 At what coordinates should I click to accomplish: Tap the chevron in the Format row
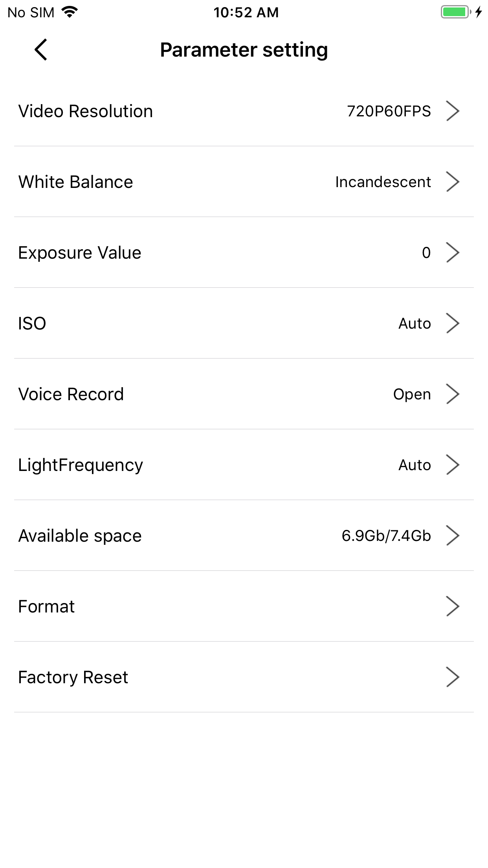click(x=453, y=606)
